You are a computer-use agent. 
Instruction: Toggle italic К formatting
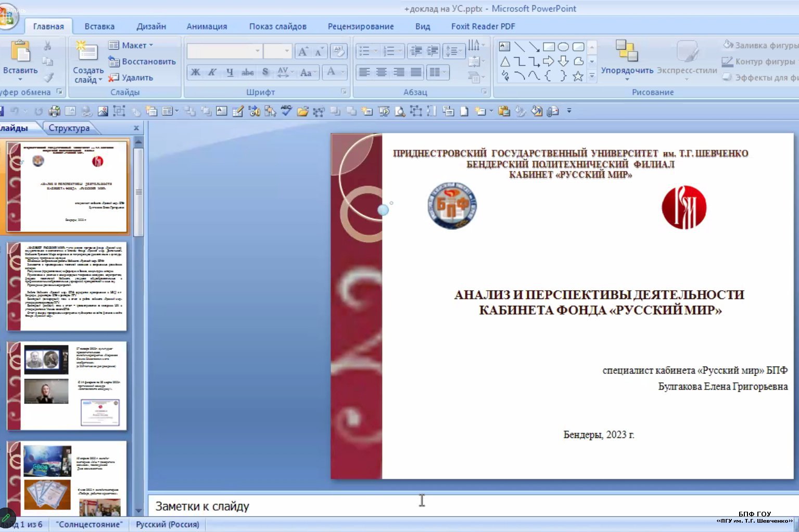[x=212, y=72]
